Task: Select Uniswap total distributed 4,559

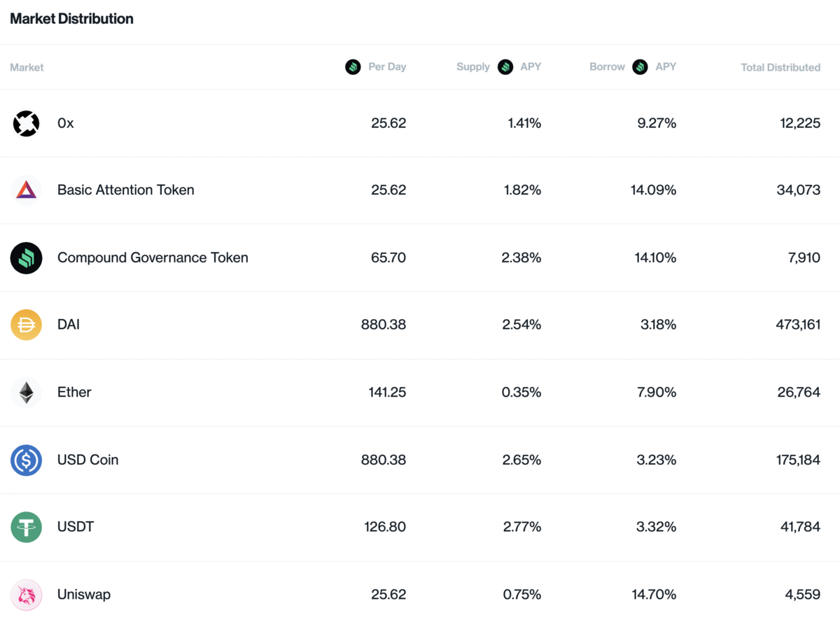Action: [x=803, y=595]
